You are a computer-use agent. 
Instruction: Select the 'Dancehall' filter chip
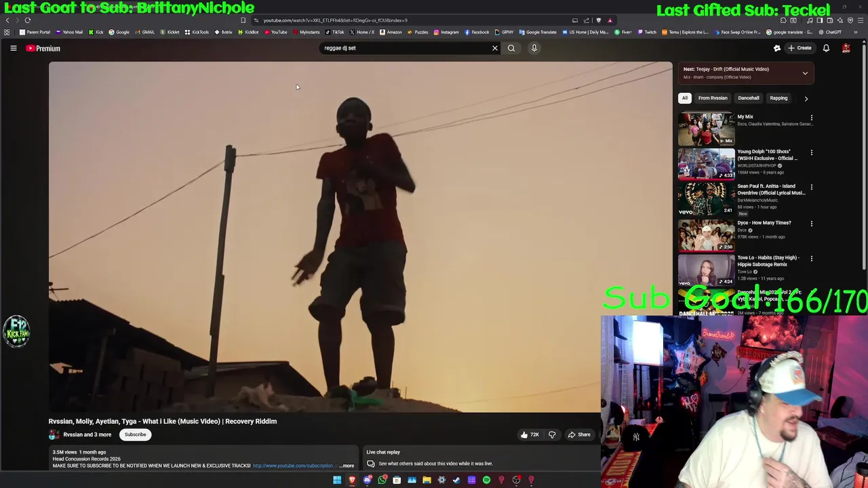748,98
